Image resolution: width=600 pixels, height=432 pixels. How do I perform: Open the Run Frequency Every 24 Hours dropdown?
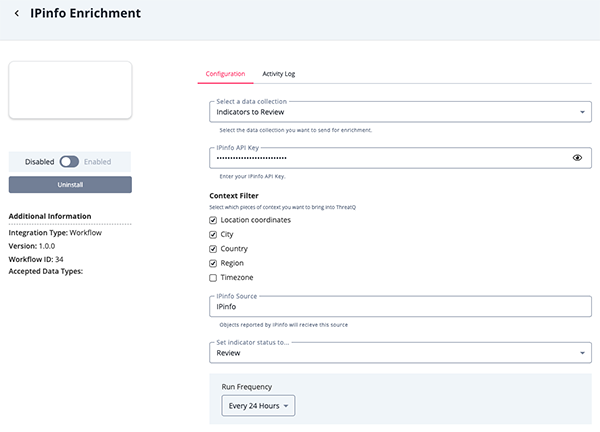pyautogui.click(x=258, y=406)
